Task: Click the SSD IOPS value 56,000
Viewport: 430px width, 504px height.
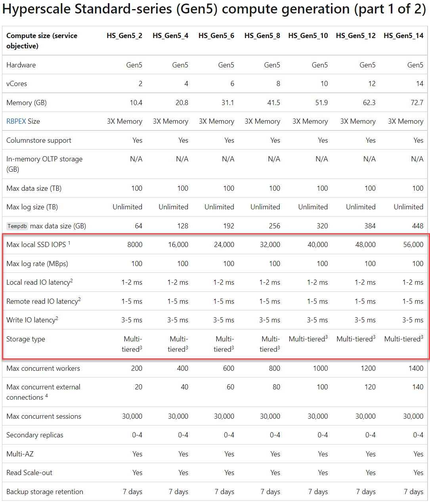Action: pos(413,245)
